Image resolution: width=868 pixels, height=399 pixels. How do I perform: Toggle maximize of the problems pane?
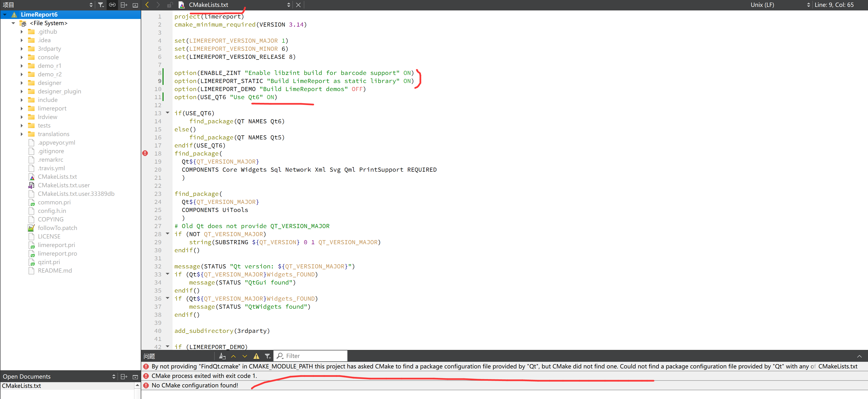click(859, 356)
